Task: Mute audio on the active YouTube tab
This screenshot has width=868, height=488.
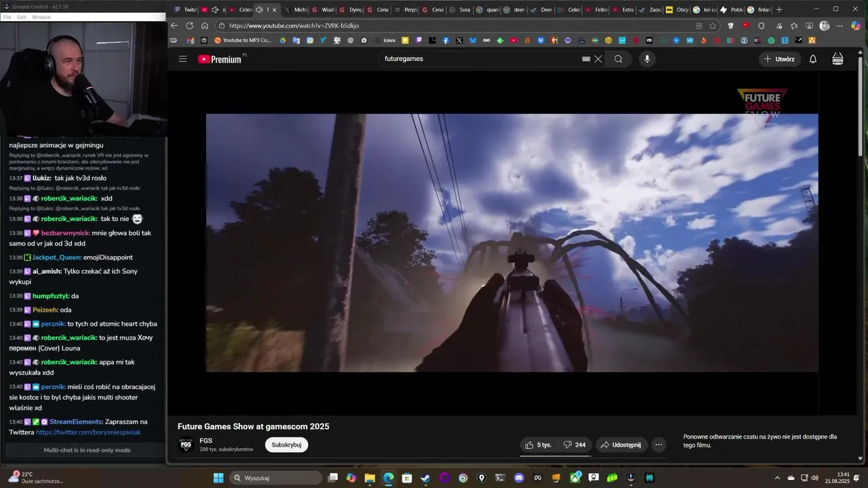Action: click(x=259, y=9)
